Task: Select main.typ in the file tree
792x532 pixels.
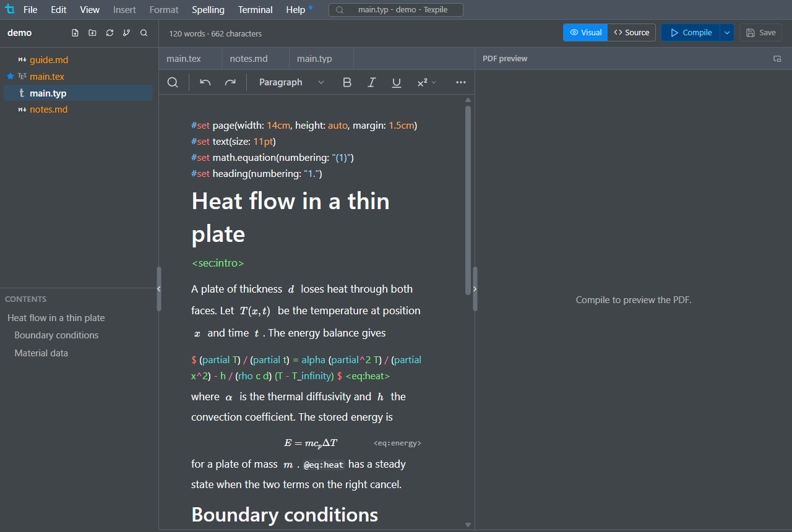Action: pos(78,93)
